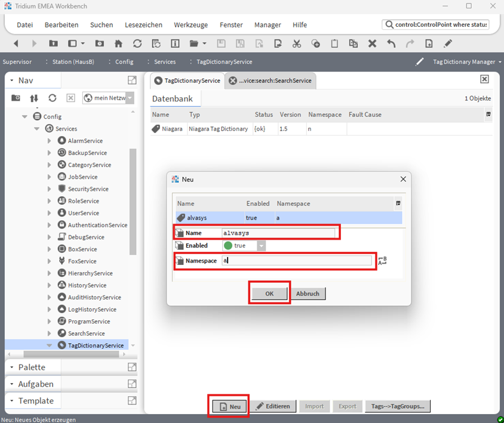This screenshot has width=504, height=423.
Task: Click the pencil icon left of Tag Dictionary Manager
Action: point(419,61)
